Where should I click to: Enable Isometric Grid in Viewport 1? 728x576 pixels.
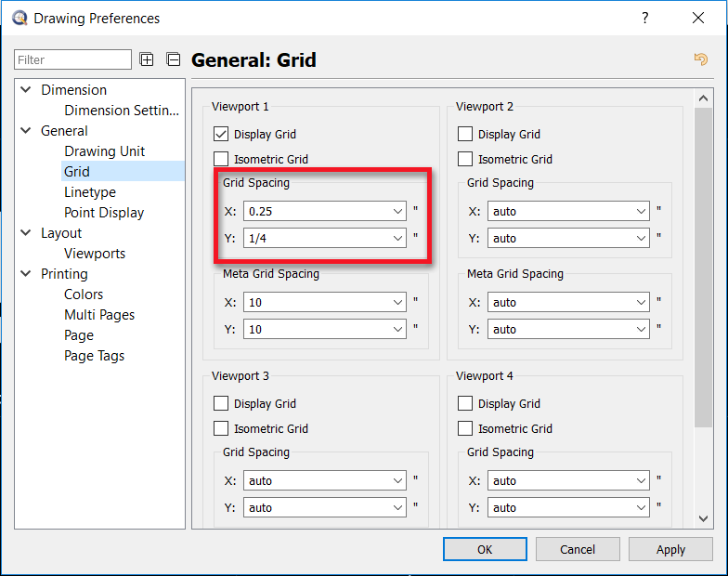(x=221, y=160)
